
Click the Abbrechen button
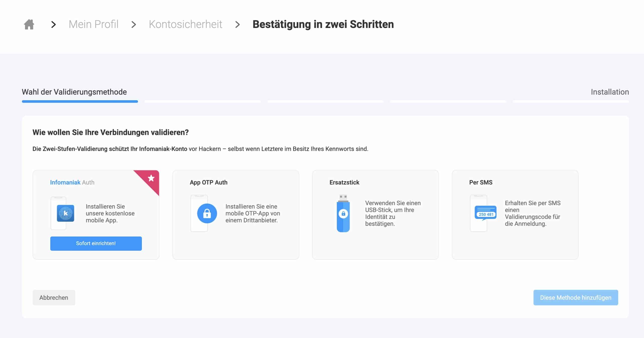[54, 297]
